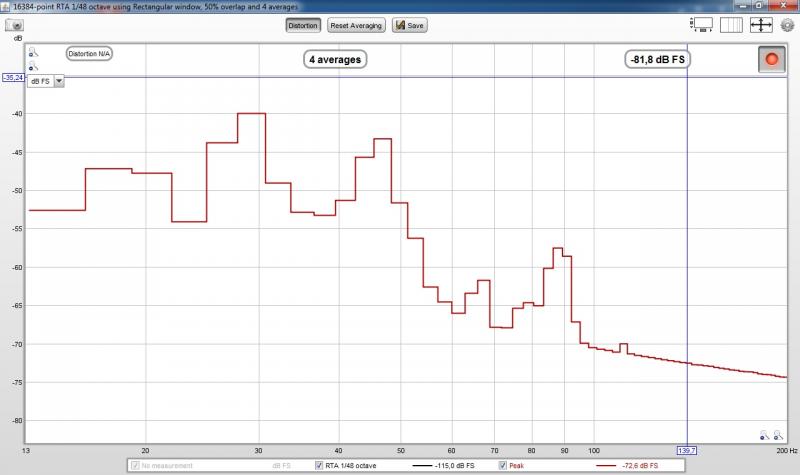
Task: Maximize the RTA window
Action: coord(759,5)
